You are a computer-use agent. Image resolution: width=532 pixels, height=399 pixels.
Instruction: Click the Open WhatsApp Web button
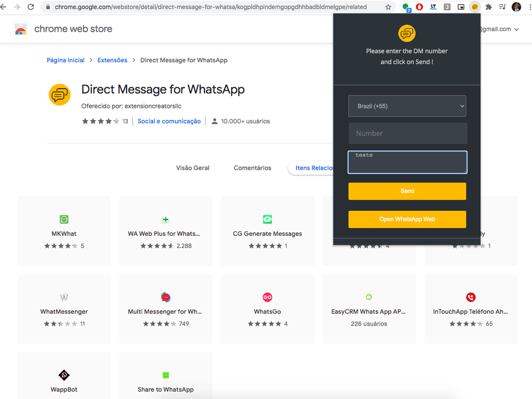tap(407, 219)
